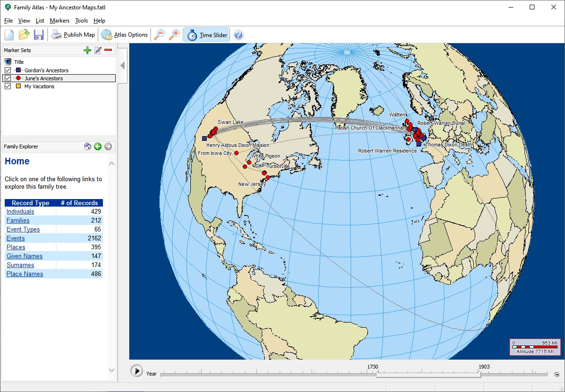Open the Help question mark icon
The height and width of the screenshot is (392, 565).
coord(238,35)
